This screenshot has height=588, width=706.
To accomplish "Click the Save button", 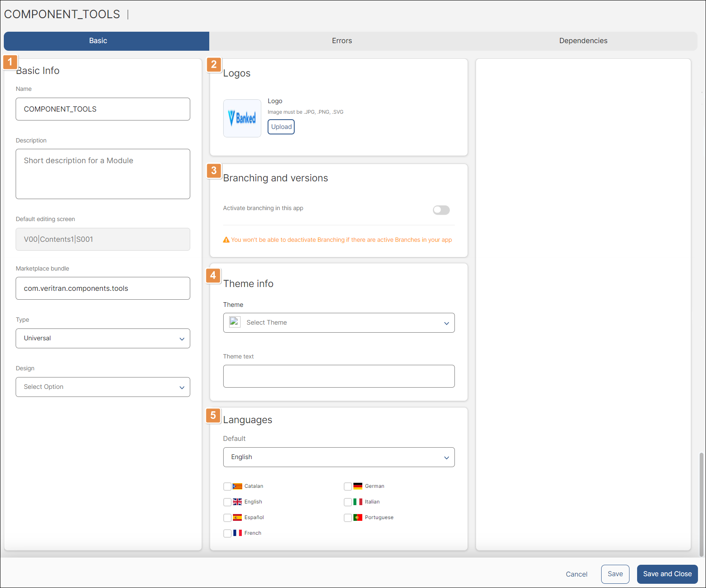I will [x=615, y=574].
